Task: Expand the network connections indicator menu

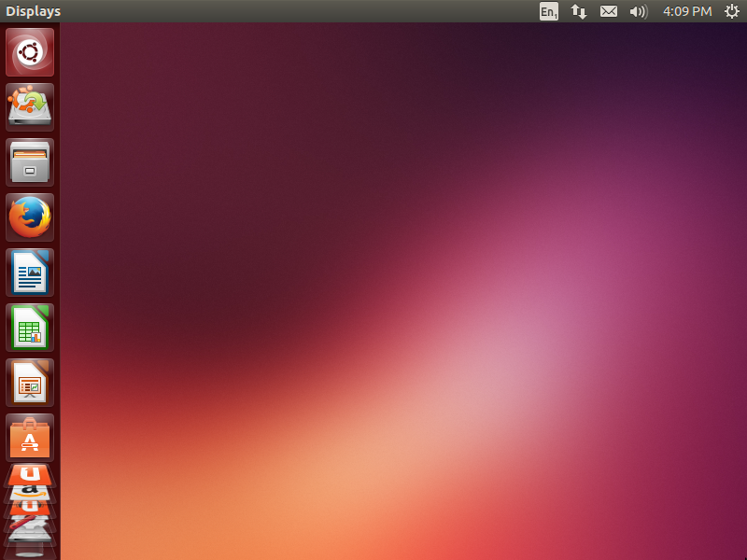Action: click(x=579, y=11)
